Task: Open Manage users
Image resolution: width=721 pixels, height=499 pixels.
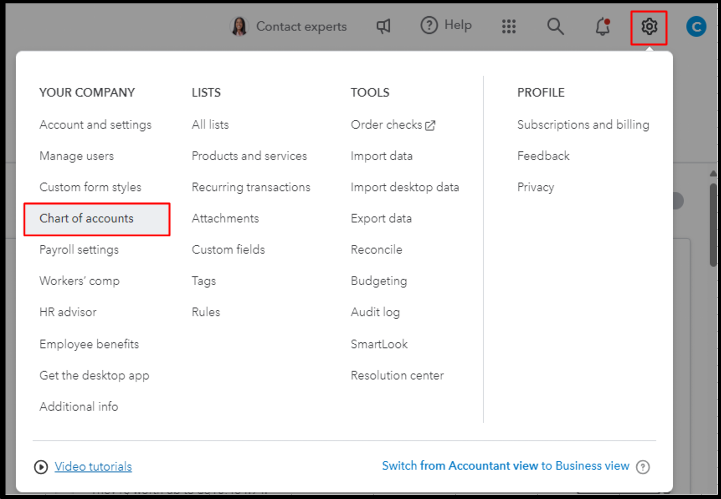Action: click(76, 156)
